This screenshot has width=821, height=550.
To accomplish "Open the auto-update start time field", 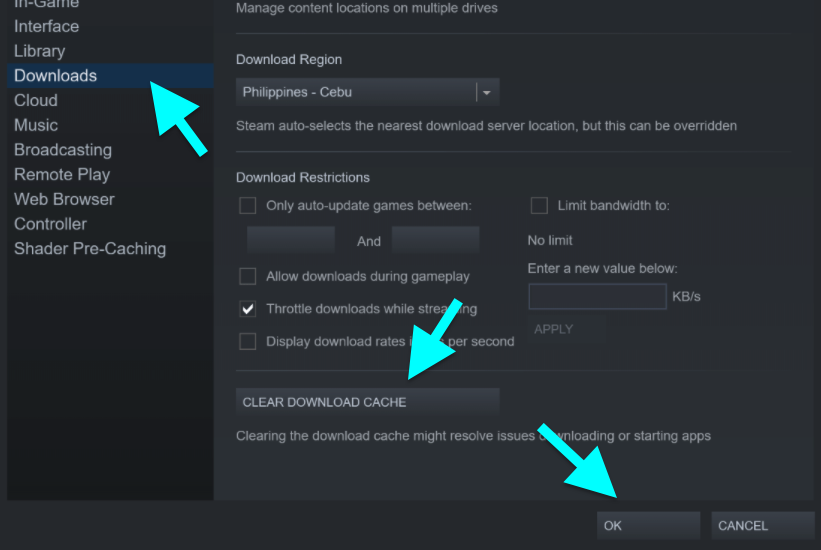I will point(291,240).
